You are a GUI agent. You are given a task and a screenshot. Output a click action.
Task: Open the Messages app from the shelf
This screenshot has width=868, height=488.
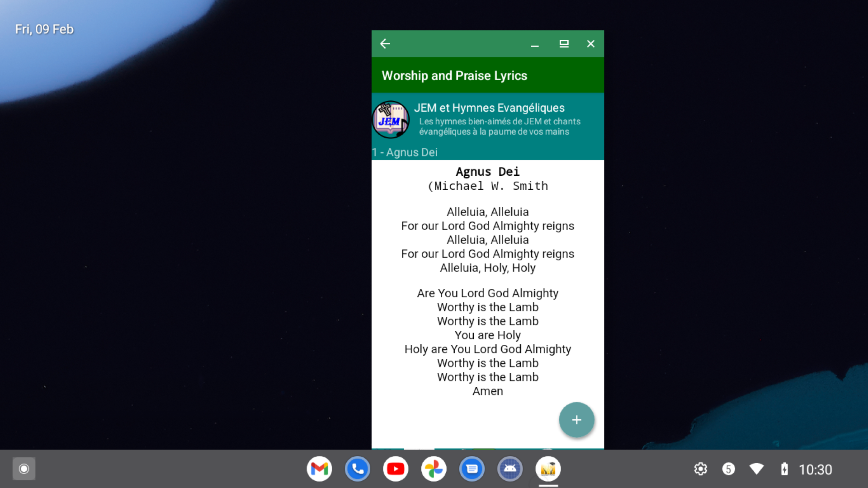472,469
